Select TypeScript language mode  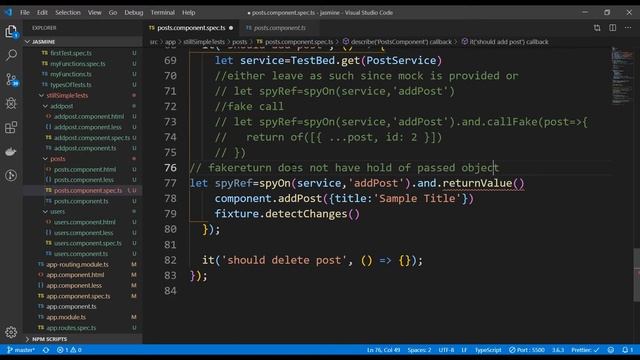tap(488, 350)
